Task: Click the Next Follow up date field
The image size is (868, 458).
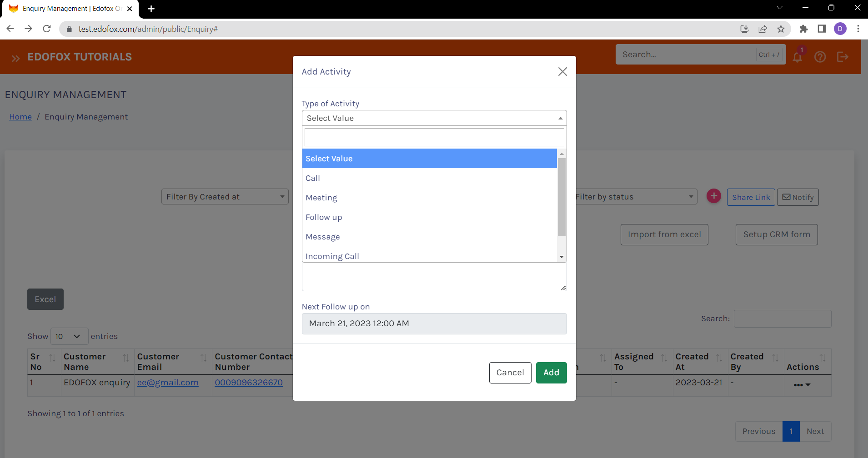Action: point(434,324)
